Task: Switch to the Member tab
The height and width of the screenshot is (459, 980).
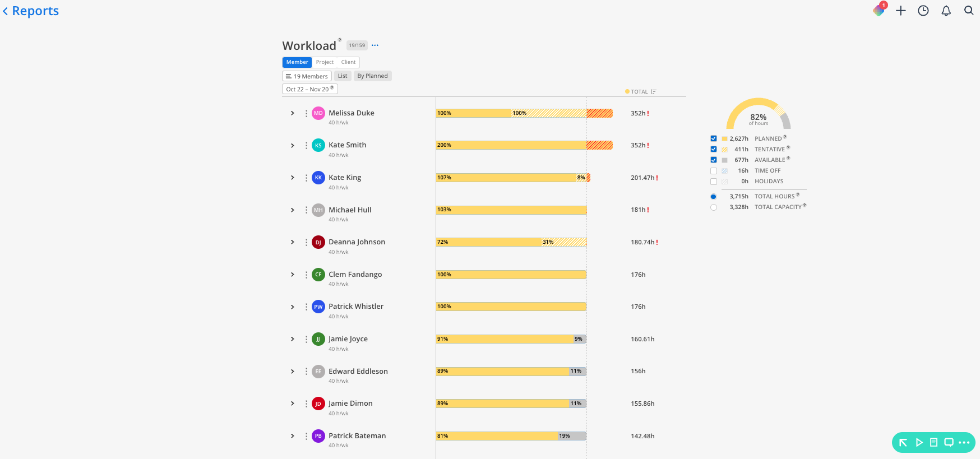Action: point(297,62)
